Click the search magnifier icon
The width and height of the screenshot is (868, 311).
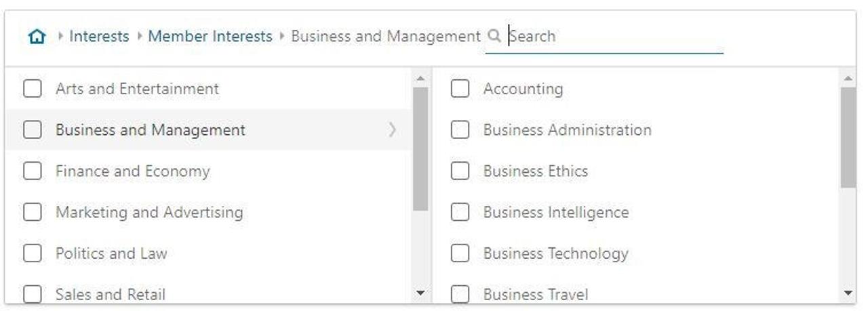[x=494, y=36]
